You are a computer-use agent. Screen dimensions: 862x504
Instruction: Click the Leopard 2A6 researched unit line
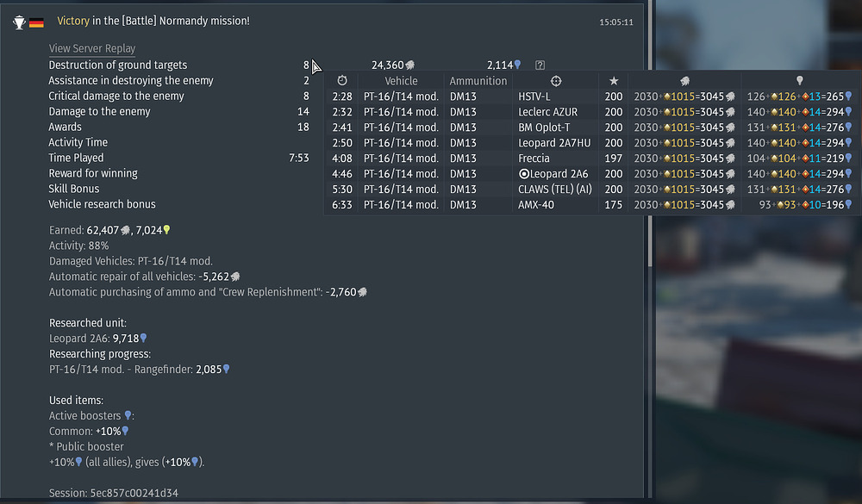97,339
